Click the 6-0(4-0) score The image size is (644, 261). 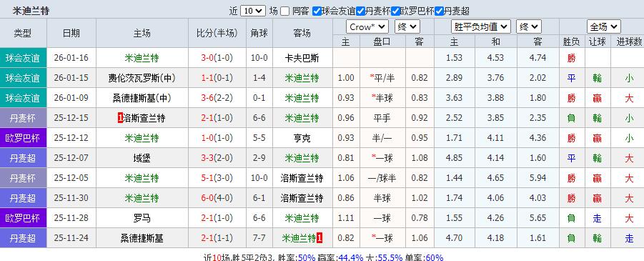coord(217,198)
